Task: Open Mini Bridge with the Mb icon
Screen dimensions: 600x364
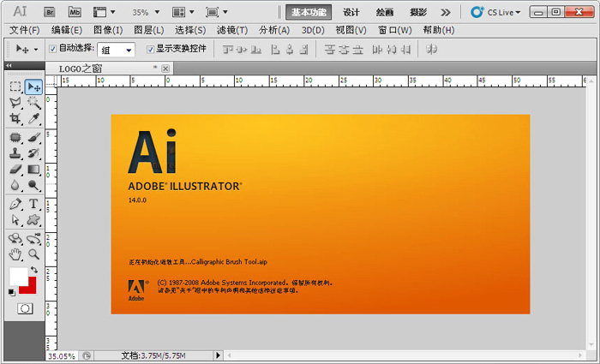Action: click(x=75, y=12)
